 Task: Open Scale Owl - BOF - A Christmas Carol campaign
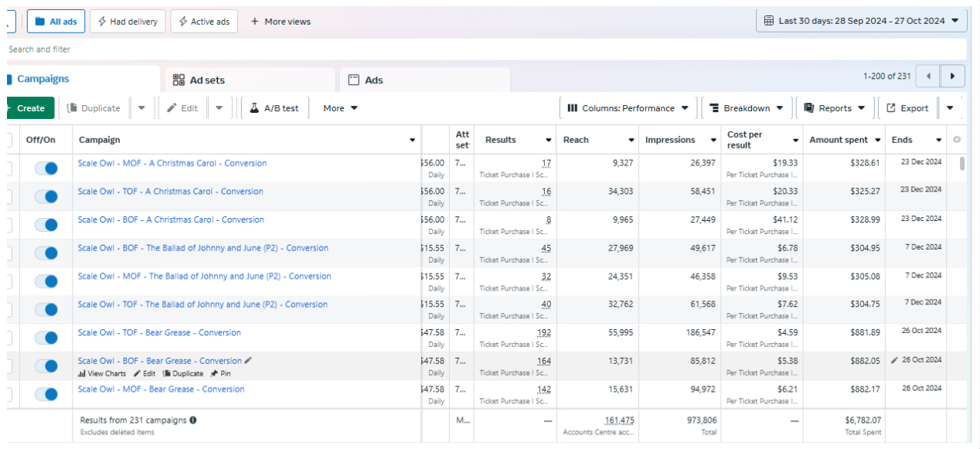(x=171, y=219)
